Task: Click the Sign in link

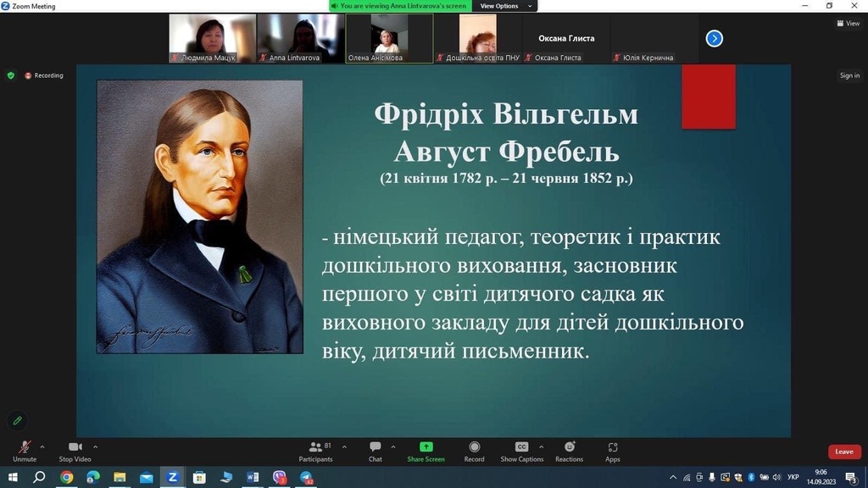Action: coord(849,75)
